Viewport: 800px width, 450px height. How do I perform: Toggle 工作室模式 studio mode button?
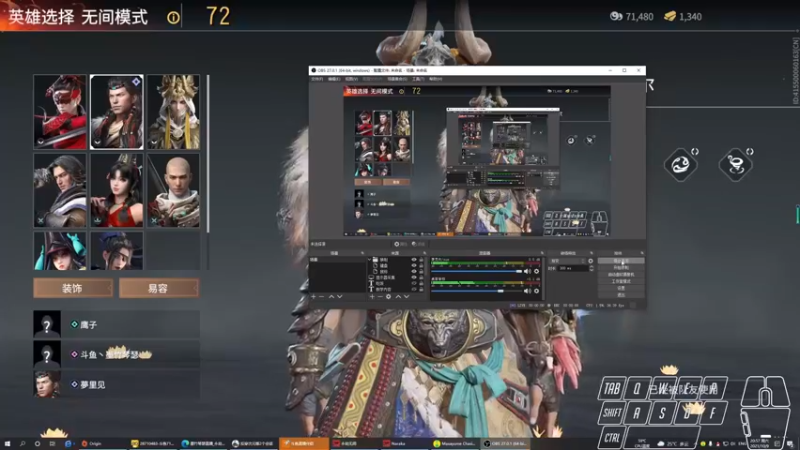coord(621,281)
